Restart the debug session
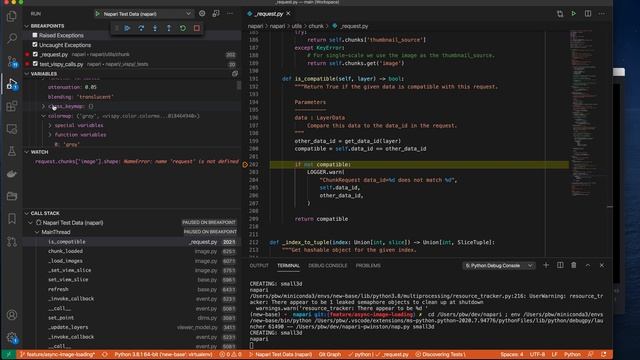The image size is (640, 360). click(x=183, y=28)
